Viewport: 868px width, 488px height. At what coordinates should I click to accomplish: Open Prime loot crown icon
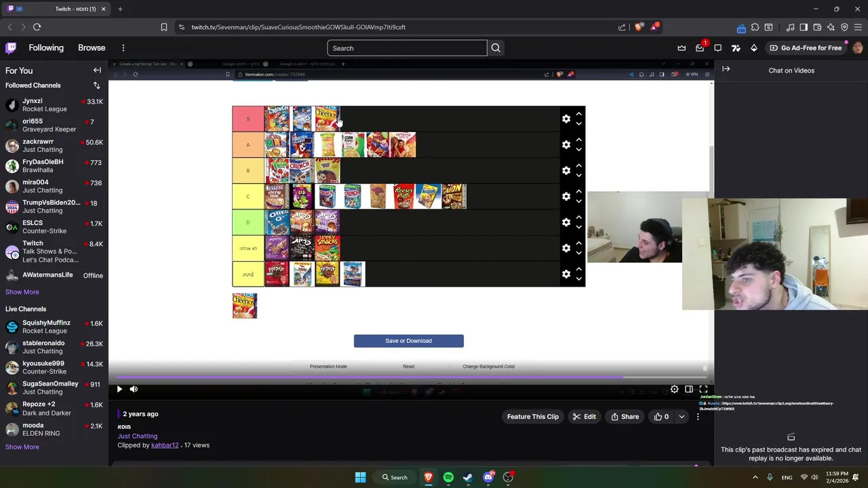[682, 48]
